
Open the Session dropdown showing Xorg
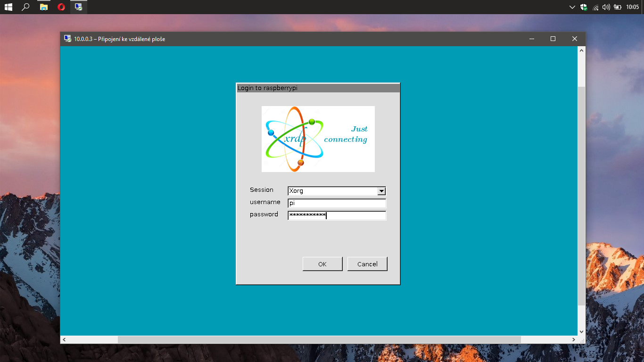[x=337, y=191]
